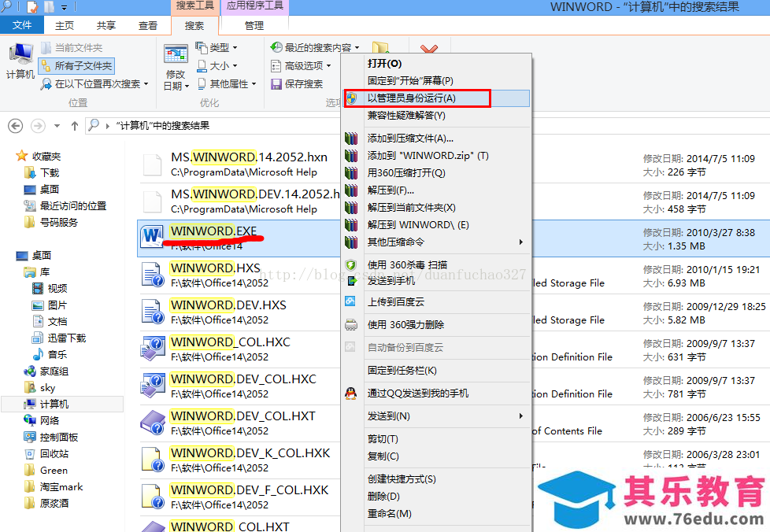The height and width of the screenshot is (532, 770).
Task: Select WINWORD.EXE Word icon result
Action: [x=152, y=237]
